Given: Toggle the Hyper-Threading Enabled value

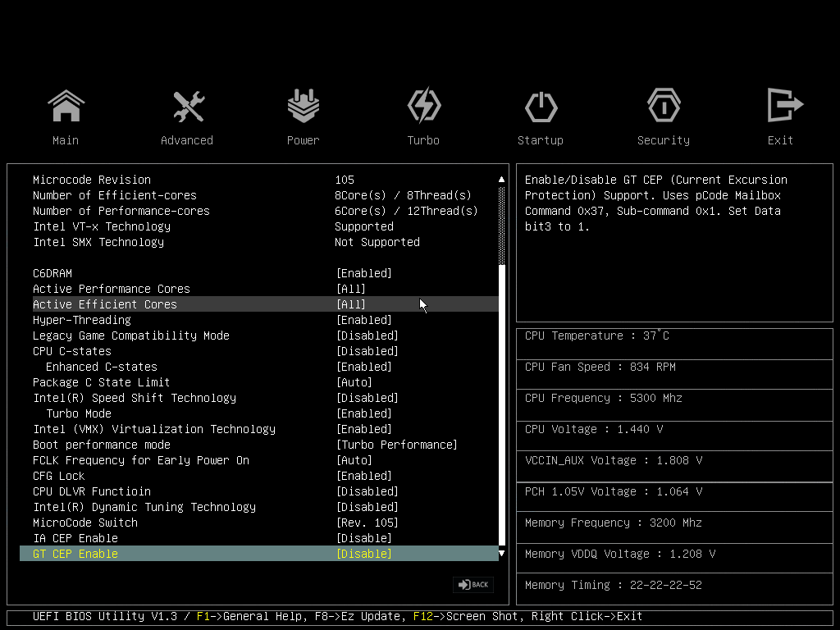Looking at the screenshot, I should [363, 320].
